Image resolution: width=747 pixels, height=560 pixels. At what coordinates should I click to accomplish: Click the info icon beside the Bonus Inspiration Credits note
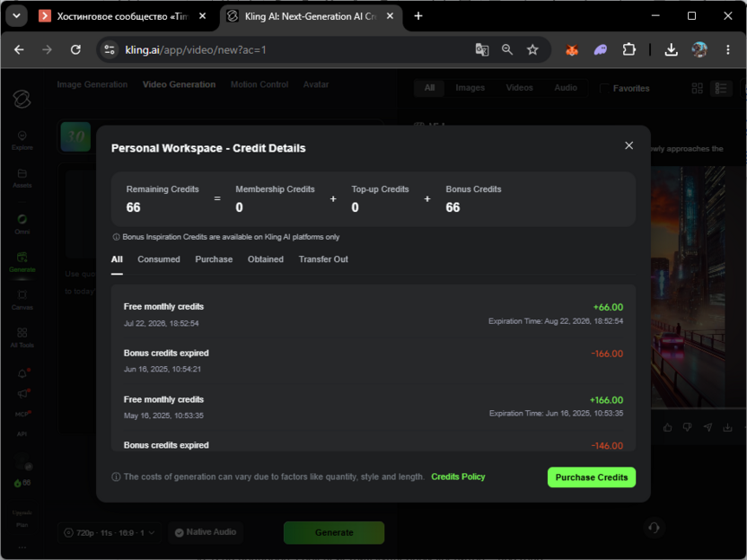coord(116,237)
